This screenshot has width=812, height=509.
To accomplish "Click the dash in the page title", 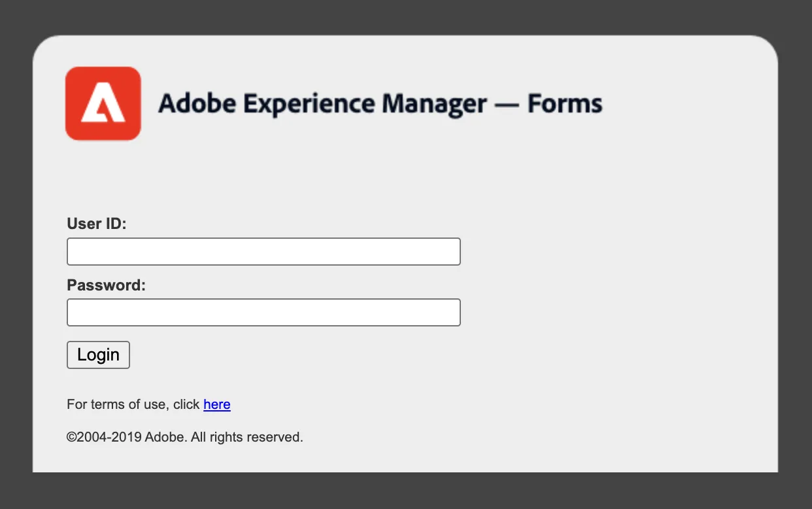I will click(x=507, y=105).
